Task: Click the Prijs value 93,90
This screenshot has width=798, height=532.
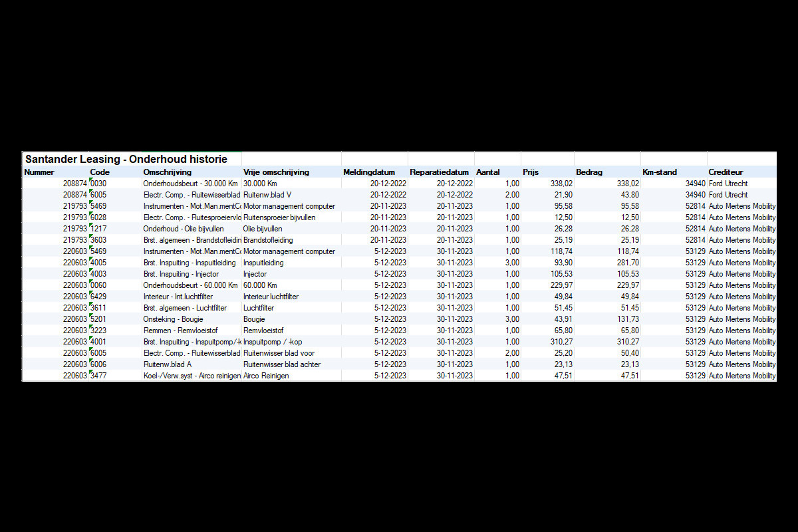Action: (x=561, y=263)
